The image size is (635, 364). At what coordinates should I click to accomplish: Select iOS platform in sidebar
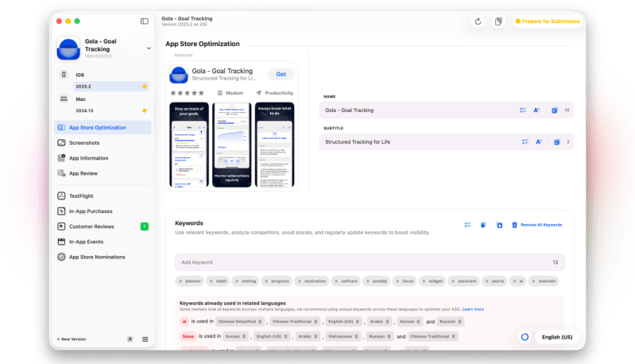click(79, 75)
